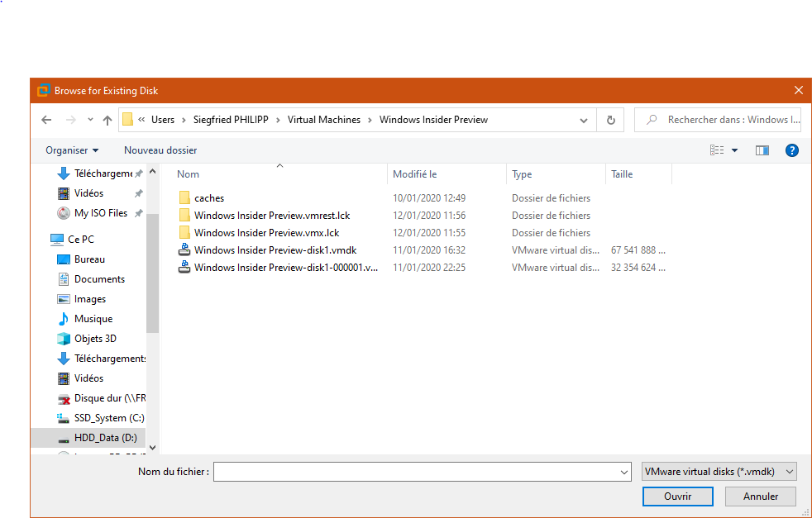Viewport: 812px width, 518px height.
Task: Click the search box for Windows Insider Preview
Action: (x=718, y=120)
